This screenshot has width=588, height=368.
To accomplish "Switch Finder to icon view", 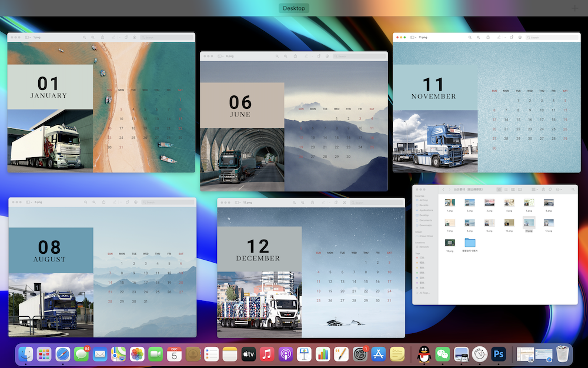I will click(x=499, y=190).
